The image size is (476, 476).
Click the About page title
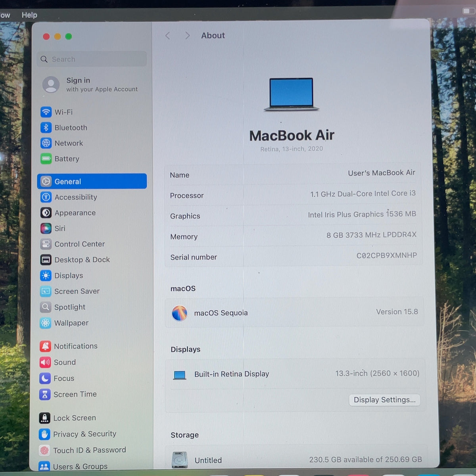tap(213, 36)
